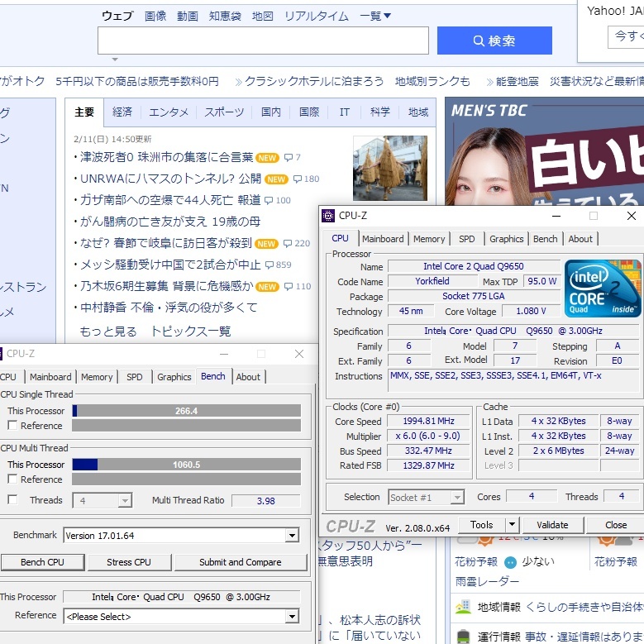The width and height of the screenshot is (644, 644).
Task: Switch to Mainboard tab in Bench CPU-Z window
Action: coord(50,377)
